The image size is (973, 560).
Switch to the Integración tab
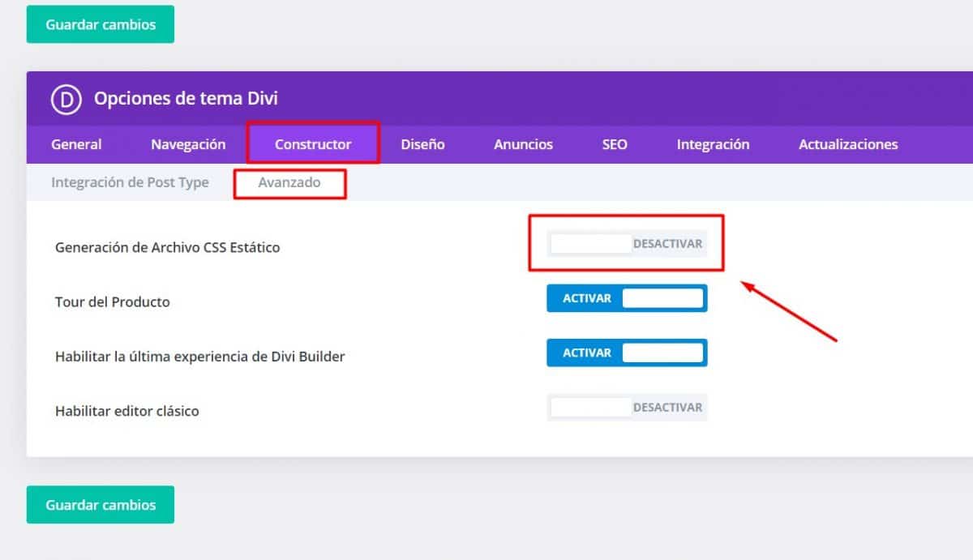click(x=713, y=144)
